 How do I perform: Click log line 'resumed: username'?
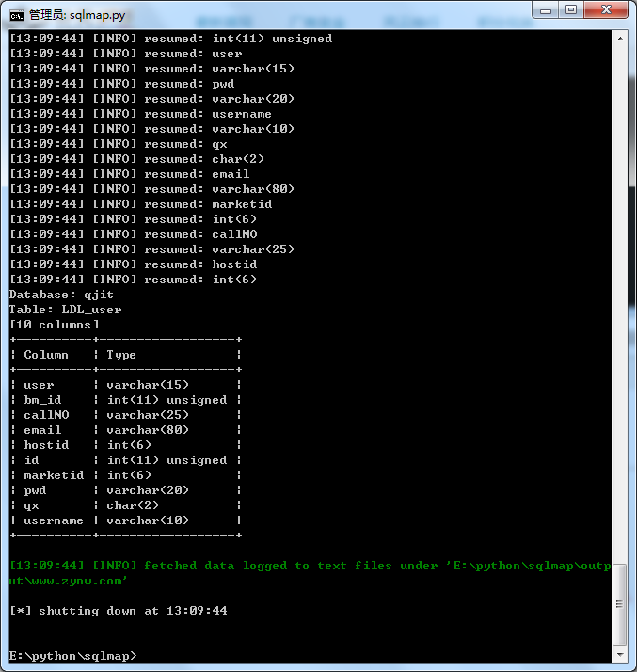[140, 114]
